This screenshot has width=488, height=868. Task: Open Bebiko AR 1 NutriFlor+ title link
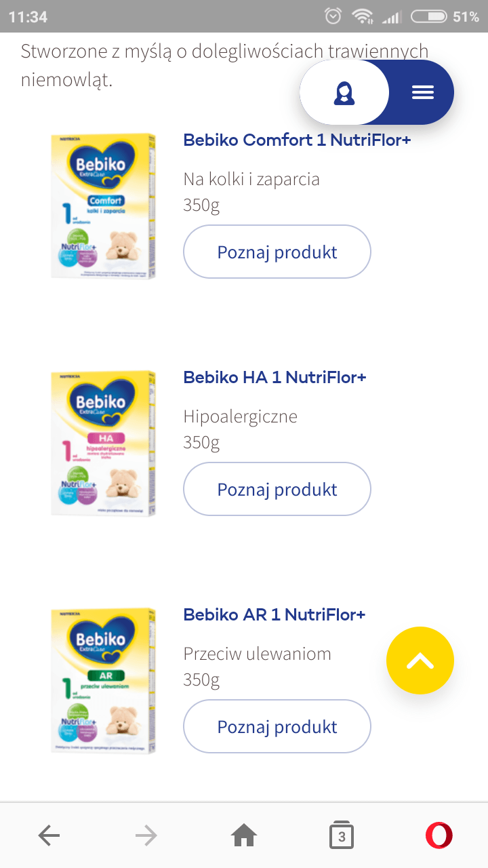[x=274, y=615]
